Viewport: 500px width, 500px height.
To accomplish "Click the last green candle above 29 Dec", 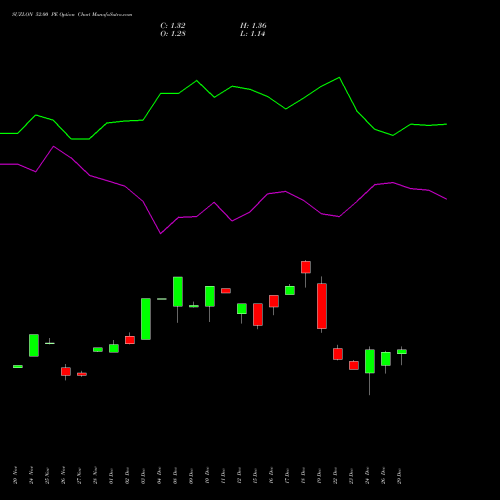I will [x=402, y=352].
